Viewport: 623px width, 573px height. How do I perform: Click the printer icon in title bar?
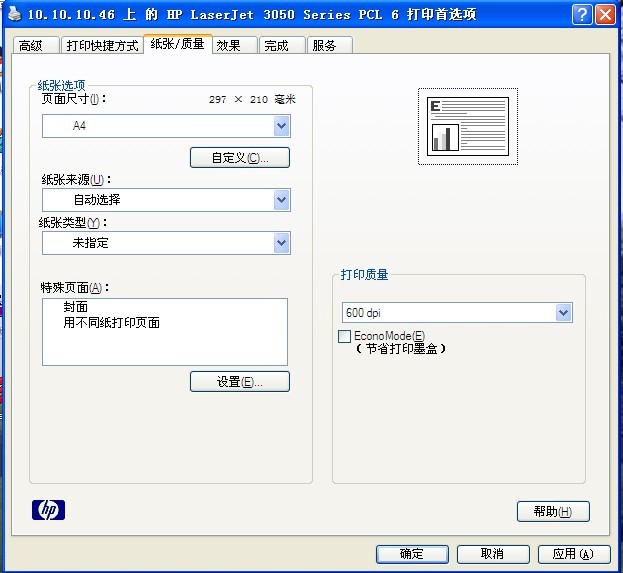click(14, 14)
